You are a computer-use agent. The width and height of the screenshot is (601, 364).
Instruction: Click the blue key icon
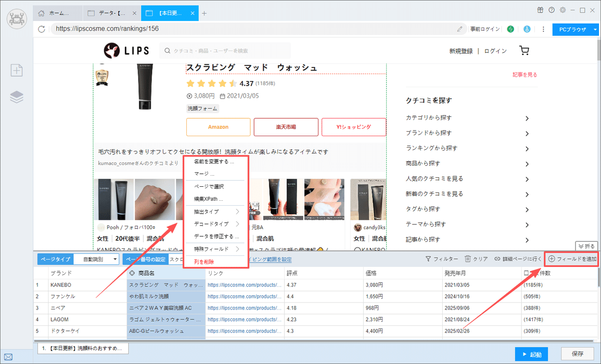click(526, 29)
